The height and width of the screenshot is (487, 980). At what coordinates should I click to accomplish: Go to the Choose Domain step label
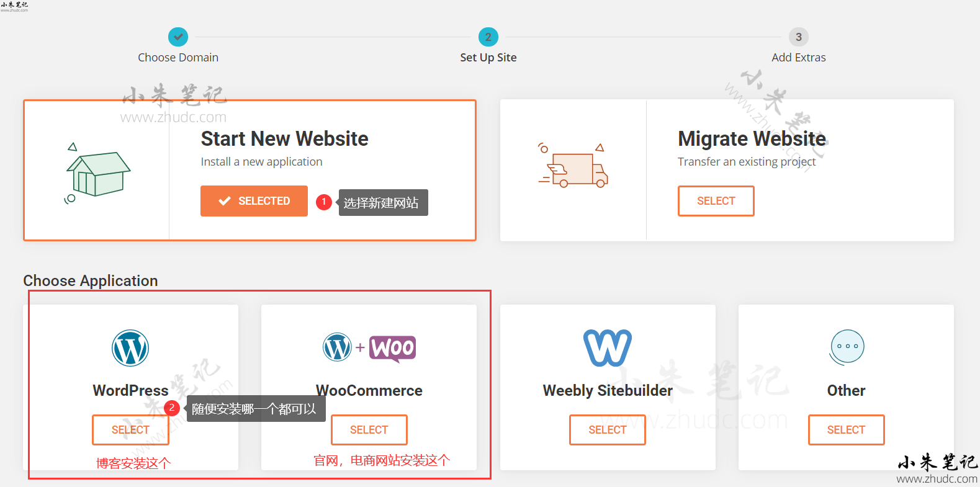(178, 58)
